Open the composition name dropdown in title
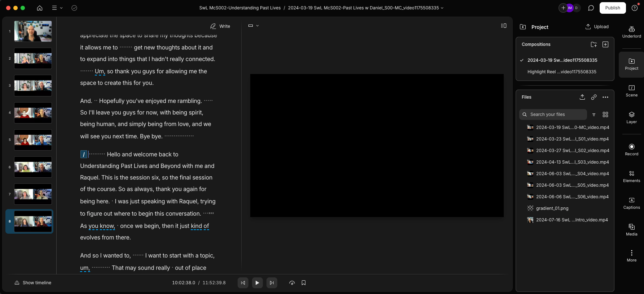This screenshot has width=644, height=294. [442, 8]
